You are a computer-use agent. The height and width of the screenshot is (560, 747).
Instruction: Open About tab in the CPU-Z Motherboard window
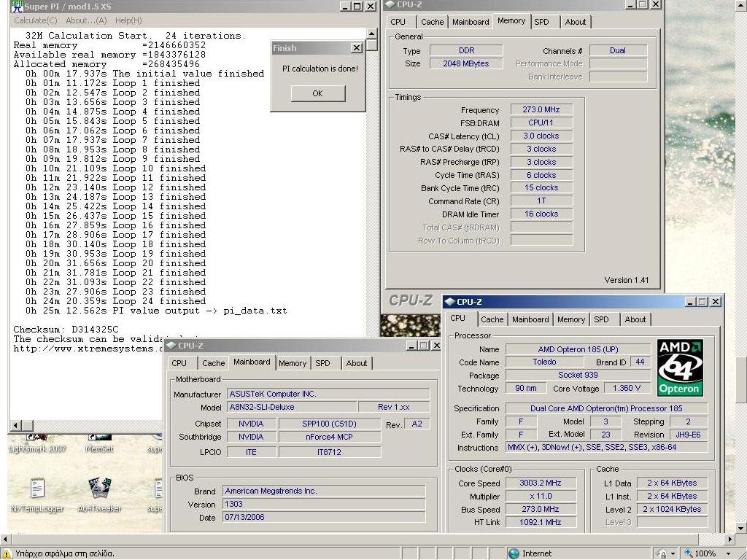click(x=356, y=363)
